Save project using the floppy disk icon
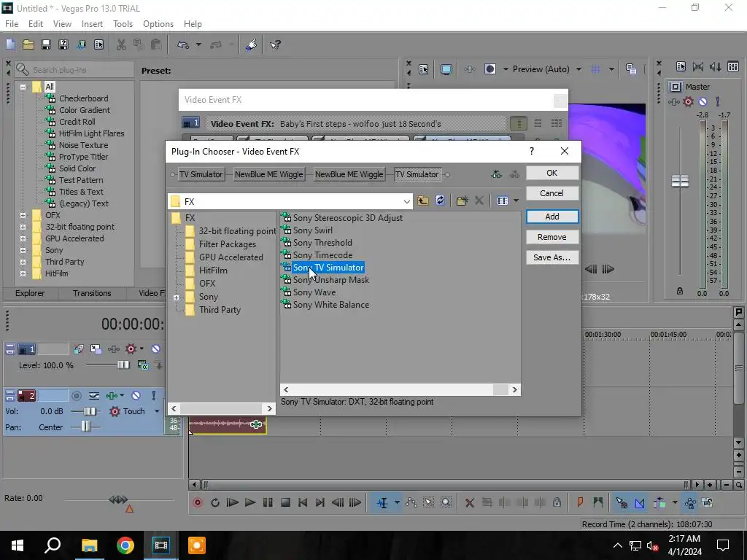Image resolution: width=747 pixels, height=560 pixels. click(46, 44)
